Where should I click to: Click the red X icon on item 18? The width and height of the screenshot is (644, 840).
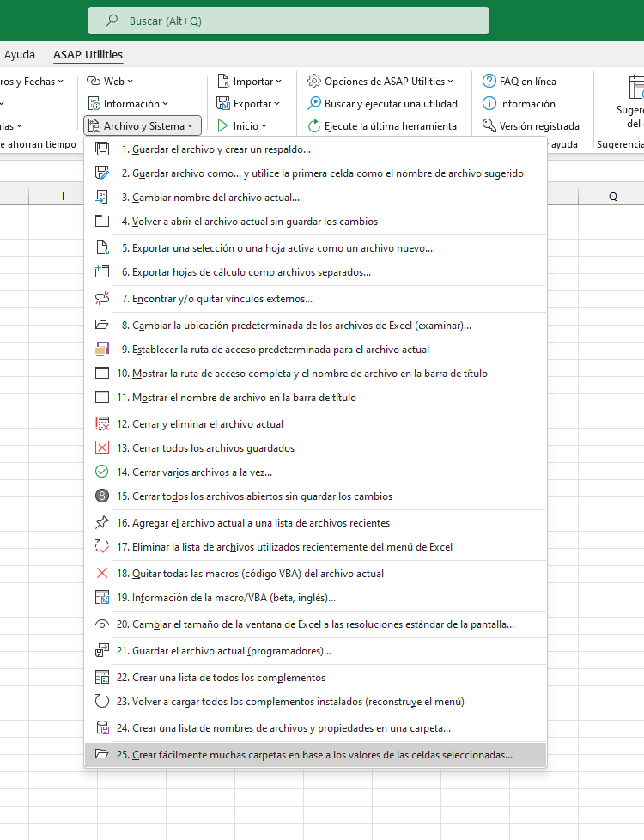(102, 573)
